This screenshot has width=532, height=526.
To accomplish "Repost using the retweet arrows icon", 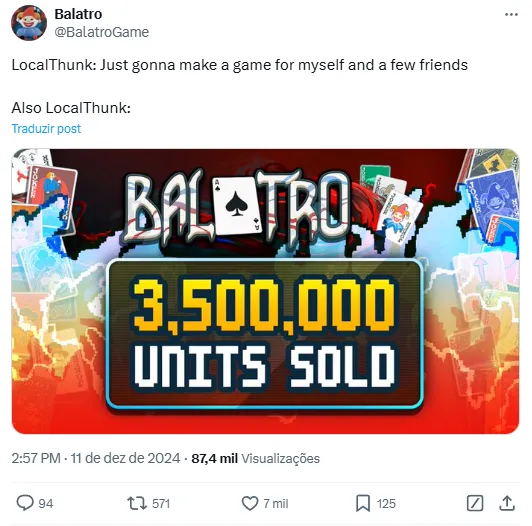I will coord(137,503).
